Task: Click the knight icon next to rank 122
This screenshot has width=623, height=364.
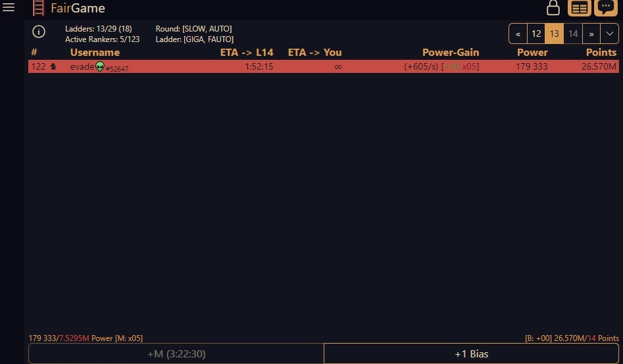Action: pyautogui.click(x=53, y=66)
